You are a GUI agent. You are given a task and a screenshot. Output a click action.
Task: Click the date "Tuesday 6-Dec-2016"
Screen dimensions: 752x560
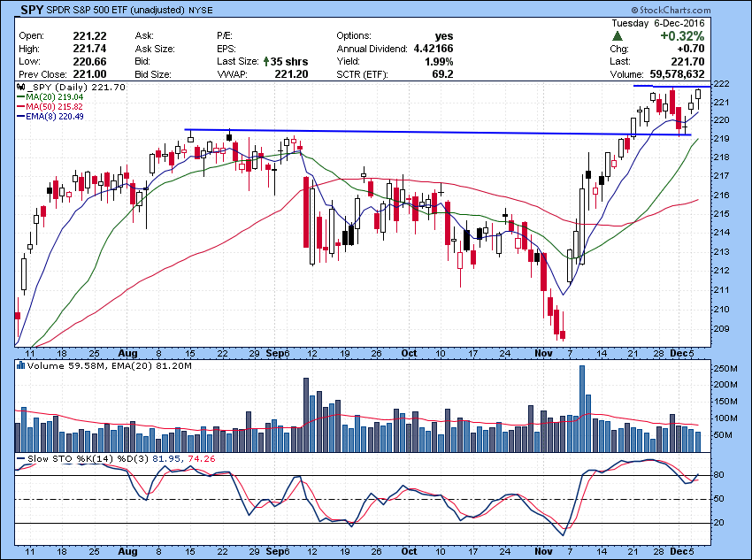point(658,23)
